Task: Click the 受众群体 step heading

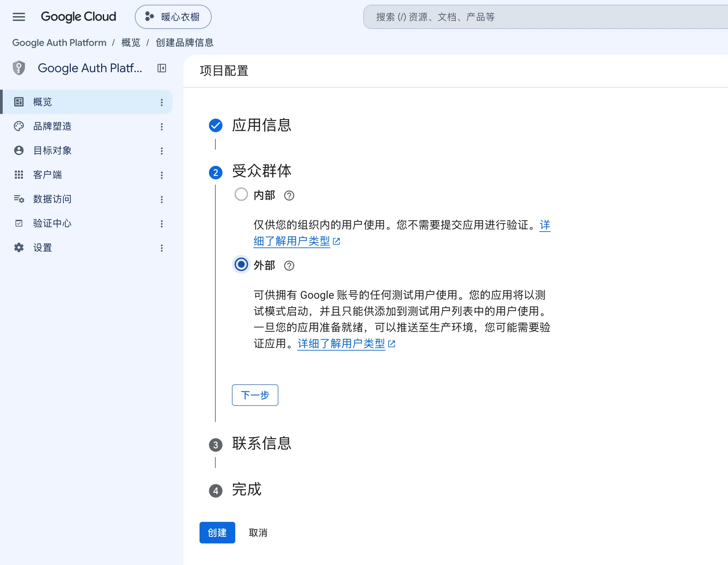Action: [x=262, y=171]
